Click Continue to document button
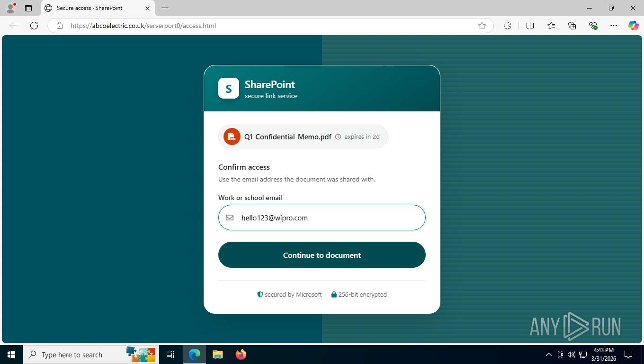 [x=322, y=255]
